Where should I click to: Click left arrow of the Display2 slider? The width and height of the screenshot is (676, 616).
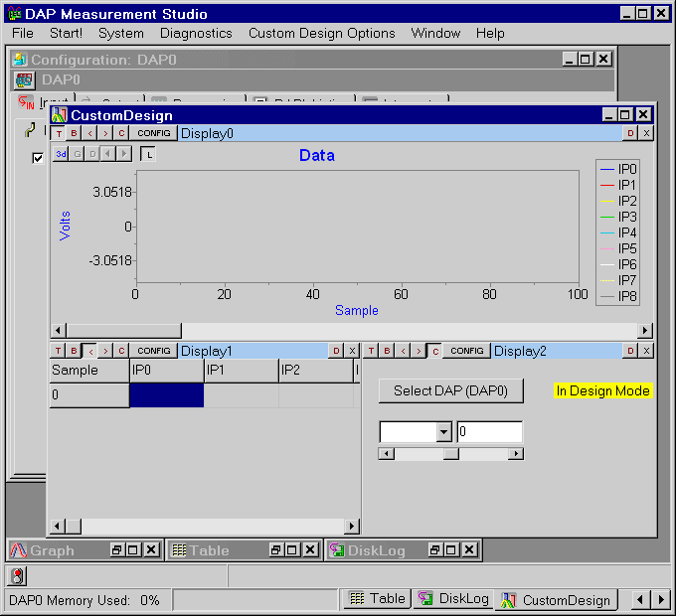(x=387, y=454)
